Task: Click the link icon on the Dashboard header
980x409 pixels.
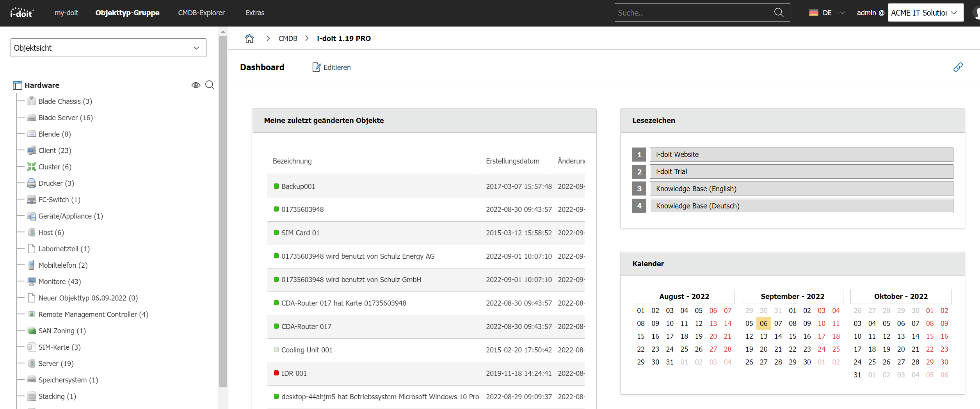Action: pyautogui.click(x=958, y=67)
